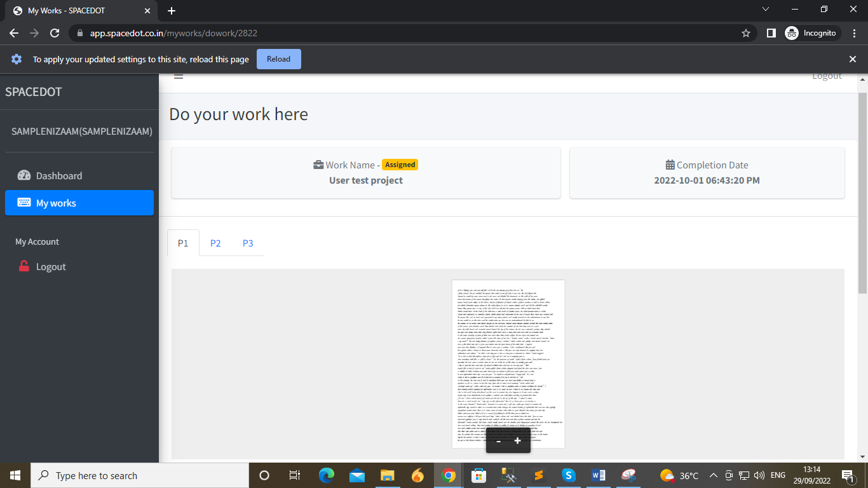Bookmark this page using the star icon
The height and width of the screenshot is (488, 868).
click(745, 32)
